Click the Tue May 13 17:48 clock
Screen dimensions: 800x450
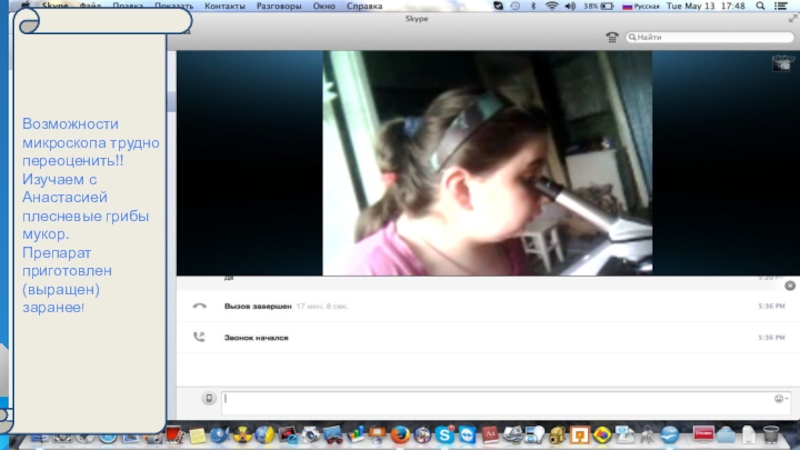pyautogui.click(x=706, y=6)
